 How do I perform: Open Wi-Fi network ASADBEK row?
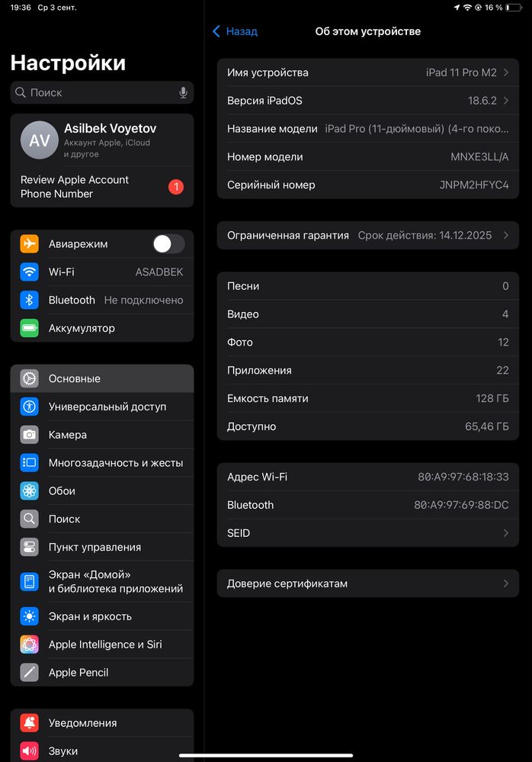[102, 272]
